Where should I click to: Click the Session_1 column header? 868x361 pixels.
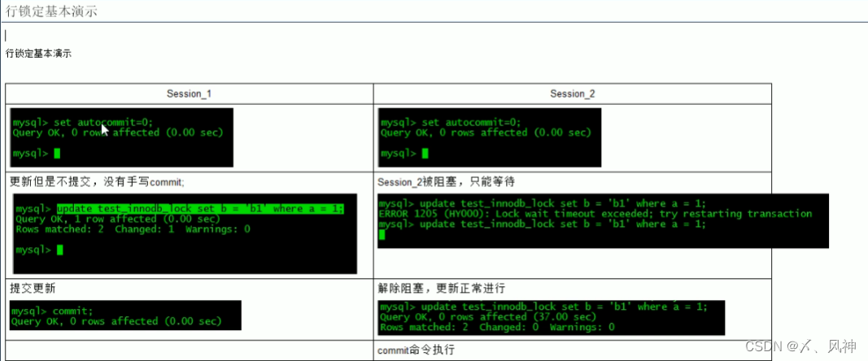click(190, 94)
